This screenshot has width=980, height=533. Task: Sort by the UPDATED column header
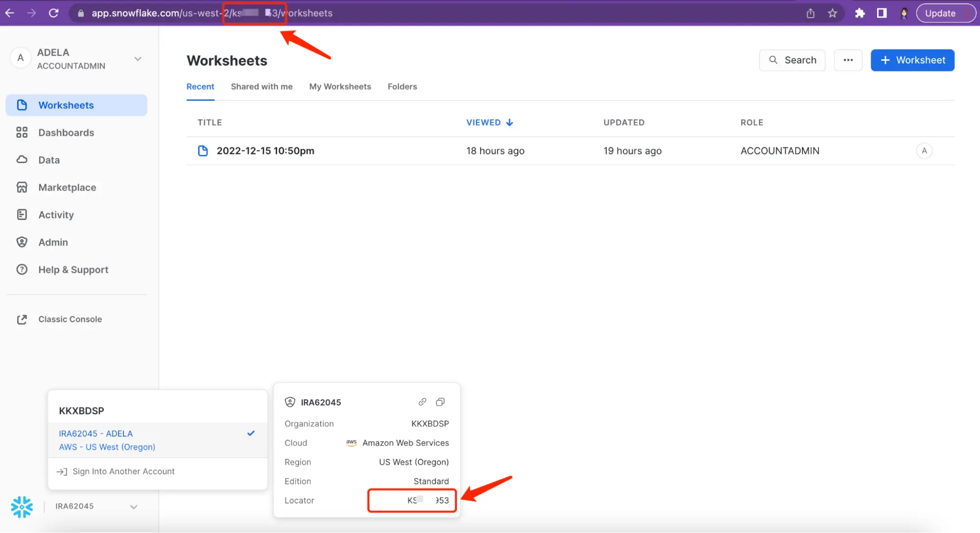click(624, 122)
